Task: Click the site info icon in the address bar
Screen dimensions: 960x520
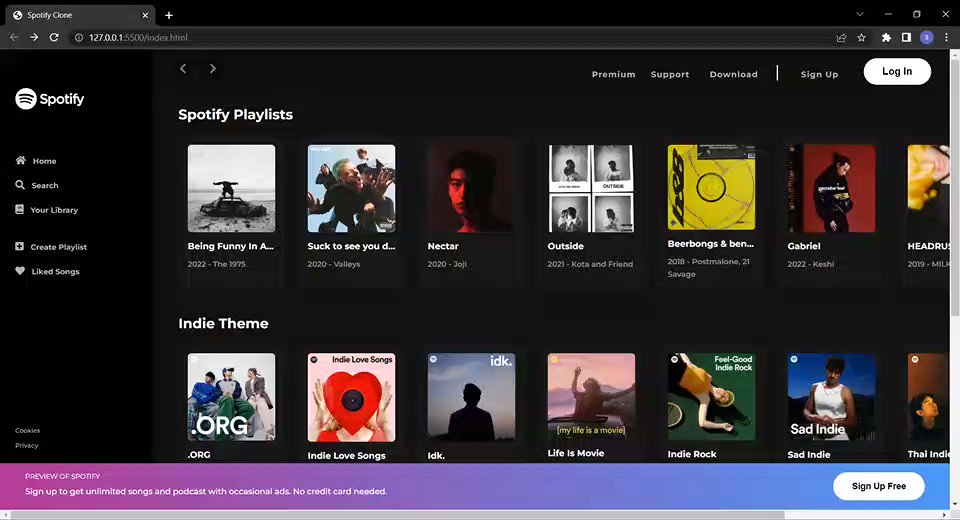Action: (78, 37)
